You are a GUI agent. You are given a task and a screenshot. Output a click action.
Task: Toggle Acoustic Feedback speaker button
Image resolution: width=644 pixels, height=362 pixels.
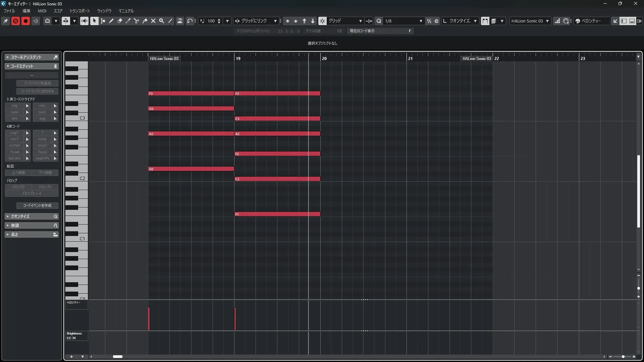[84, 21]
